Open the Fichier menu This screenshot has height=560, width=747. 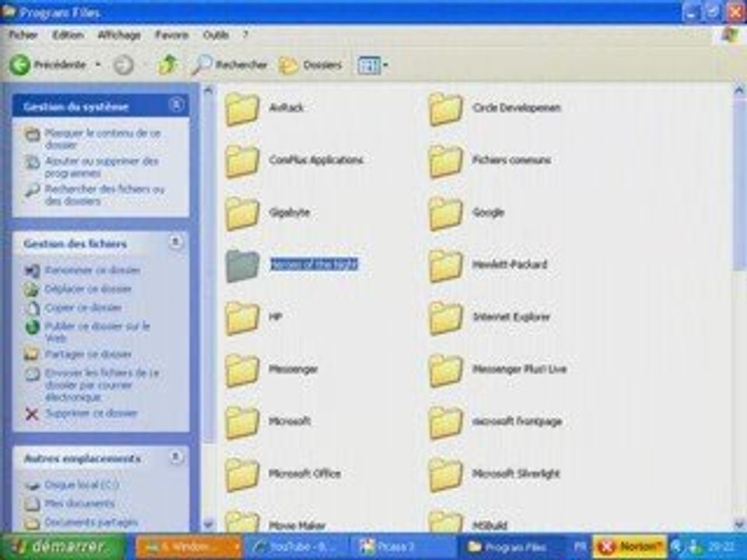[x=23, y=35]
